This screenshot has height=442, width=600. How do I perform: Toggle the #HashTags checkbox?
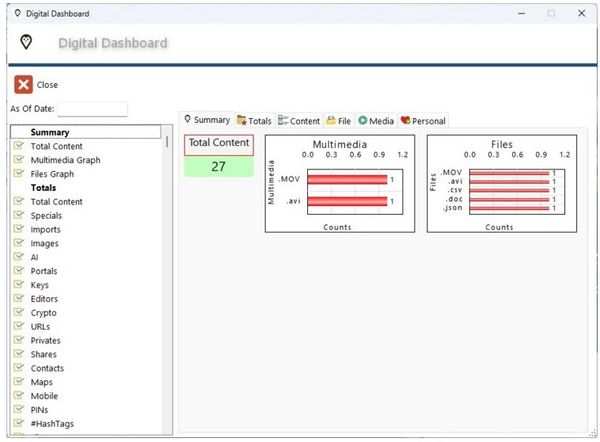pos(18,424)
